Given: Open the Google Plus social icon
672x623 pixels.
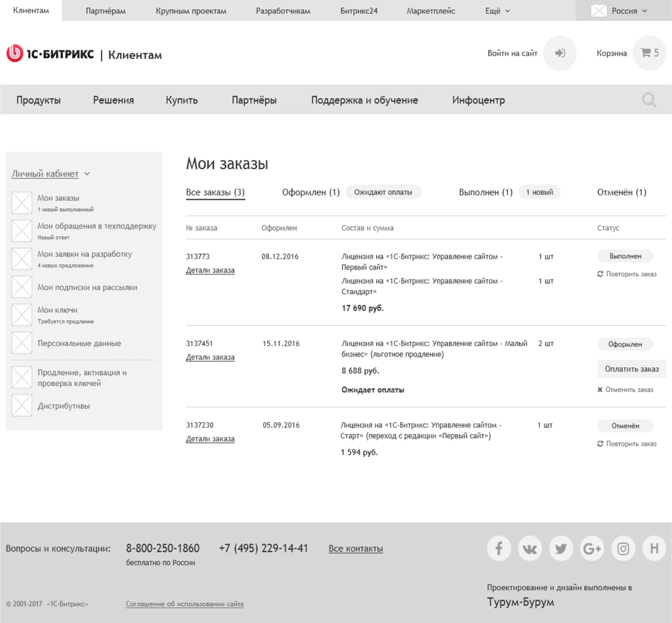Looking at the screenshot, I should [592, 548].
